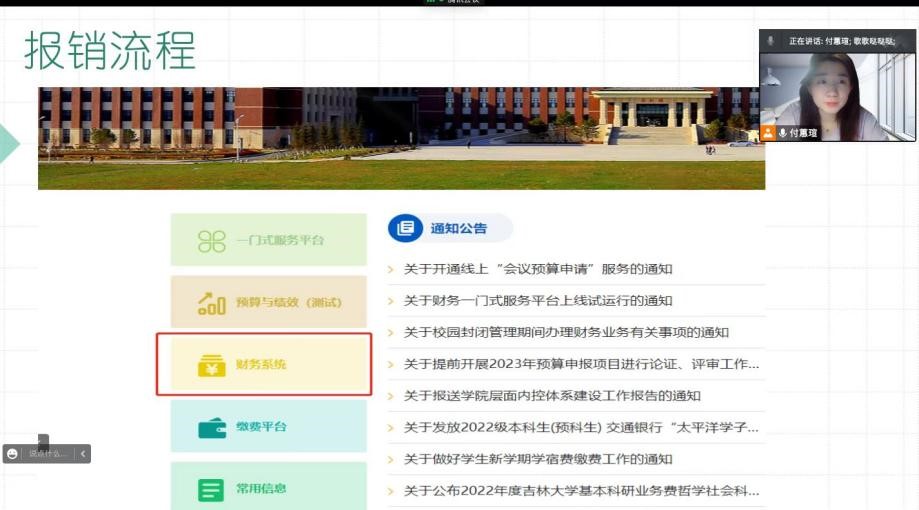Viewport: 919px width, 510px height.
Task: Click the orange host avatar icon on video
Action: point(768,133)
